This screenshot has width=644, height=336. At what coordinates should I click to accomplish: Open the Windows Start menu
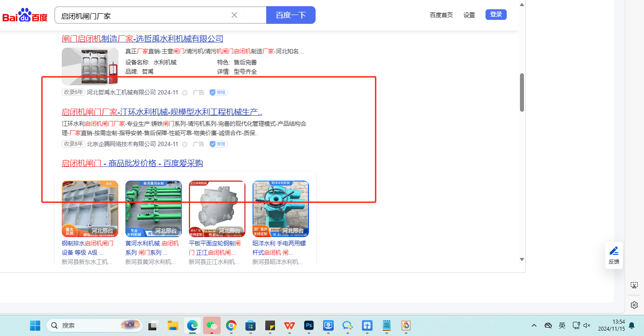click(x=35, y=326)
